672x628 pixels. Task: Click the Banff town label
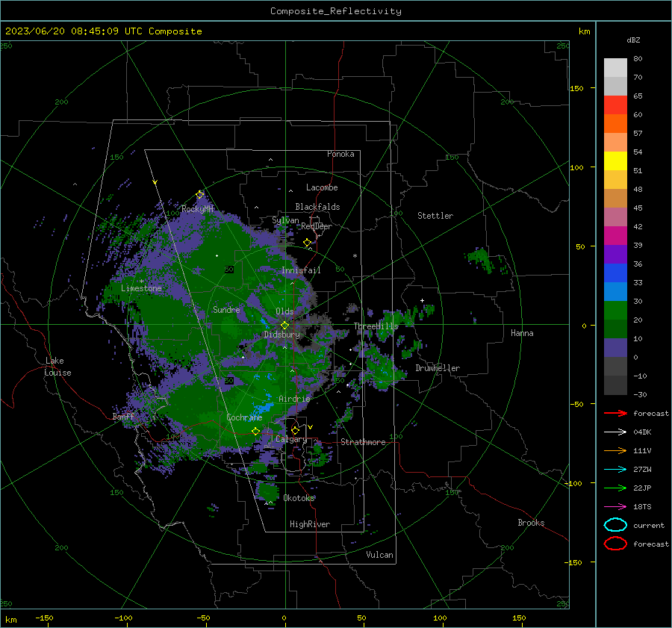123,417
